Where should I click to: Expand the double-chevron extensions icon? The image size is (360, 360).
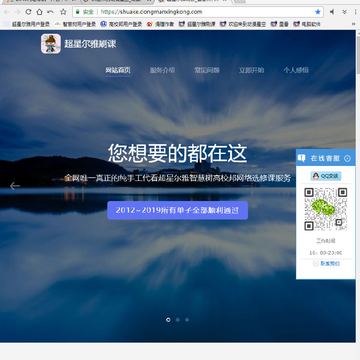[x=344, y=12]
